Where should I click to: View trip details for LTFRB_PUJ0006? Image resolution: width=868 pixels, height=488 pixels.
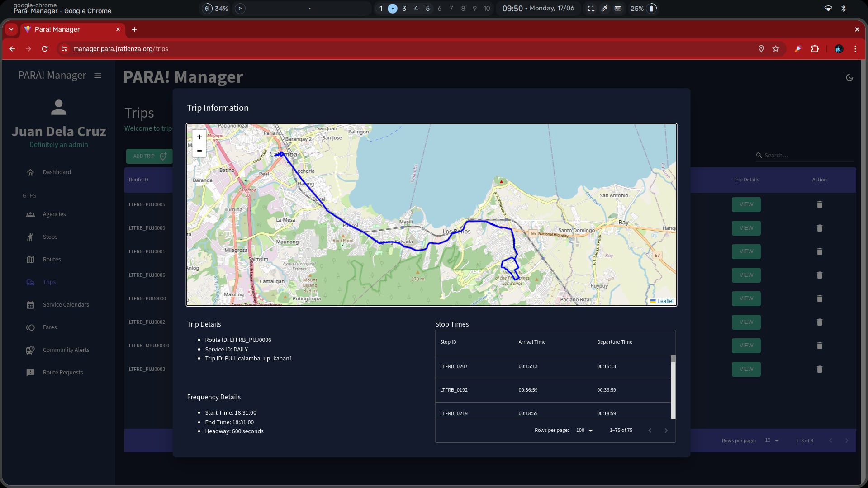pyautogui.click(x=746, y=275)
